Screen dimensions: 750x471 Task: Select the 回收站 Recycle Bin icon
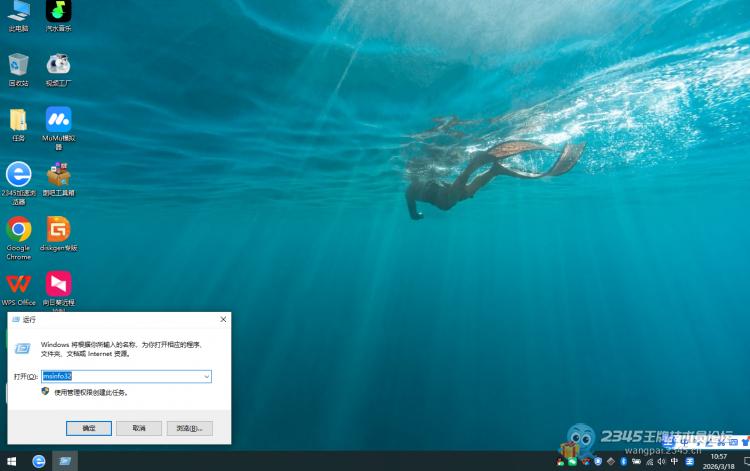(18, 66)
